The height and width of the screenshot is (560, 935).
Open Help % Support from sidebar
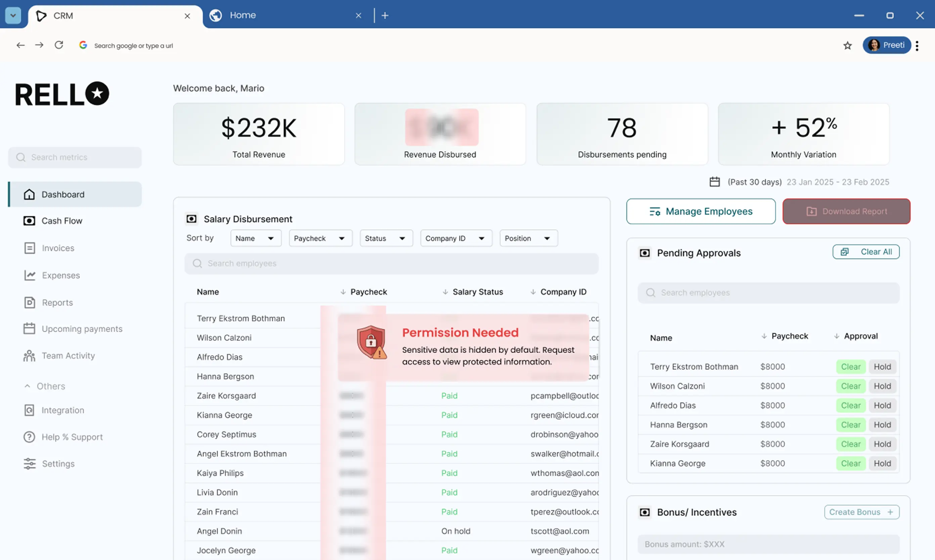pyautogui.click(x=72, y=436)
